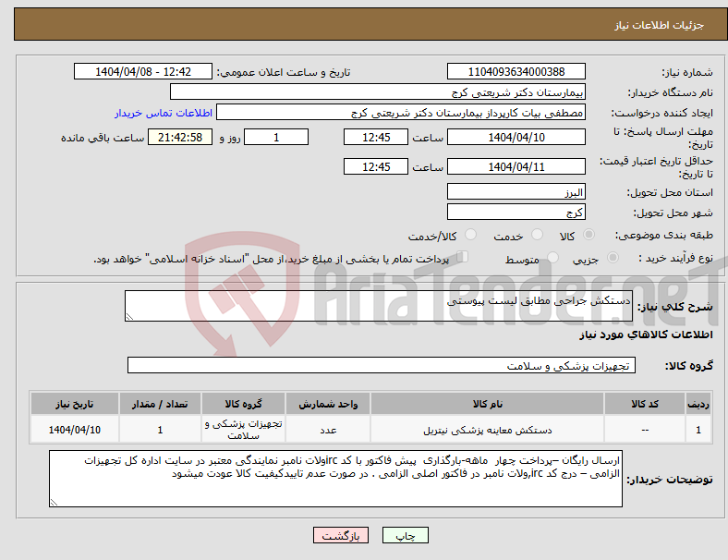Click the goods group field تجهیزات پزشکی و سلامت
The height and width of the screenshot is (560, 728).
coord(382,365)
